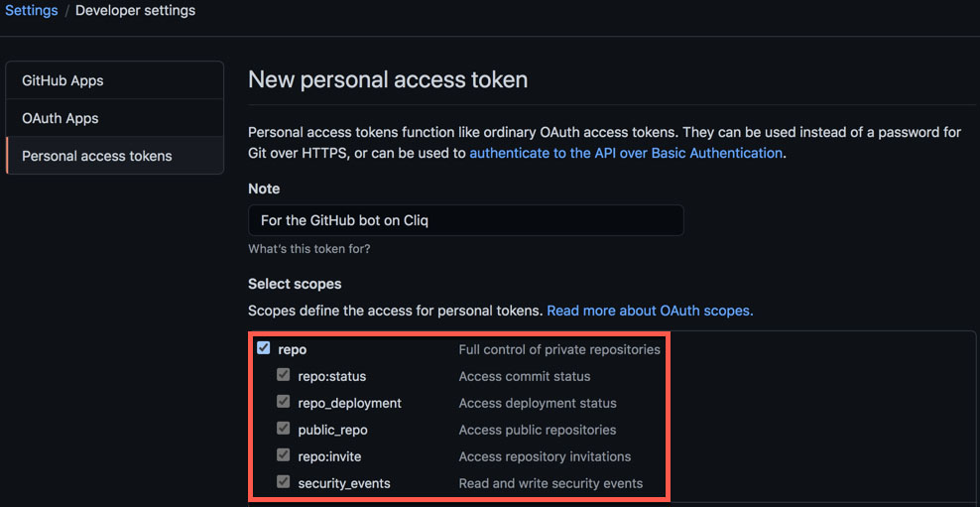Follow the Read more about OAuth scopes link
The height and width of the screenshot is (507, 980).
[650, 311]
